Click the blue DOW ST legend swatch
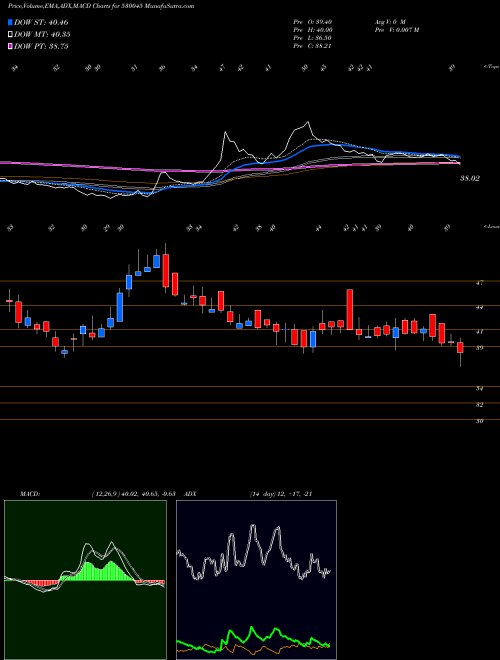Viewport: 500px width, 660px height. pos(10,22)
